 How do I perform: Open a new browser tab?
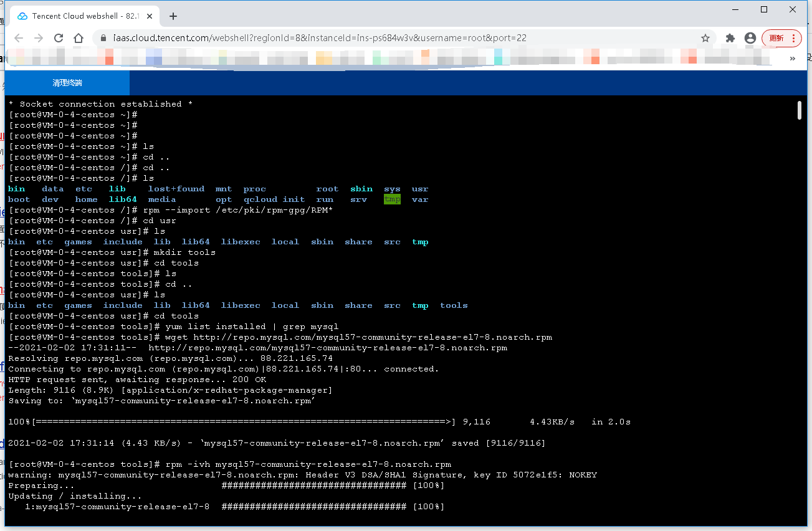[173, 16]
